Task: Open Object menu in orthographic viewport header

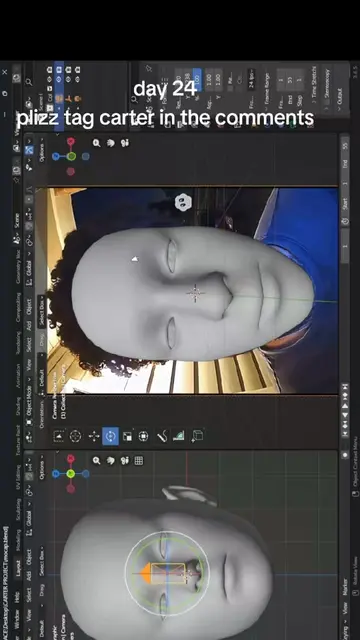Action: click(x=29, y=558)
